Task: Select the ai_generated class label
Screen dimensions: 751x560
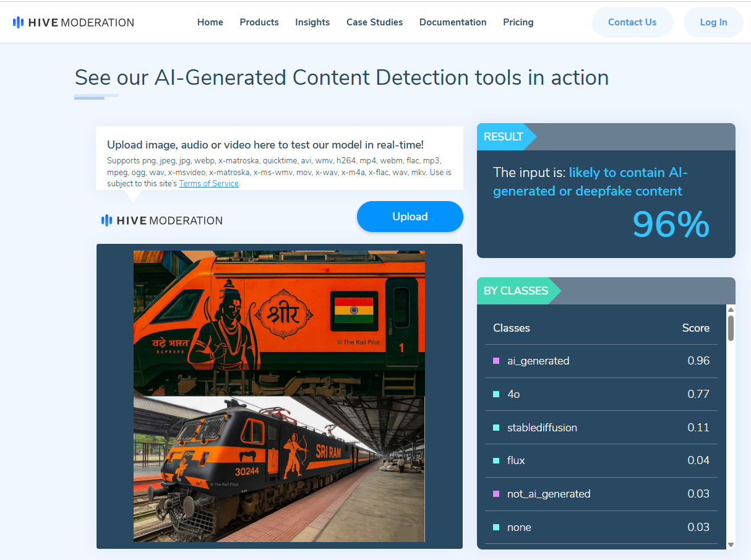Action: tap(538, 361)
